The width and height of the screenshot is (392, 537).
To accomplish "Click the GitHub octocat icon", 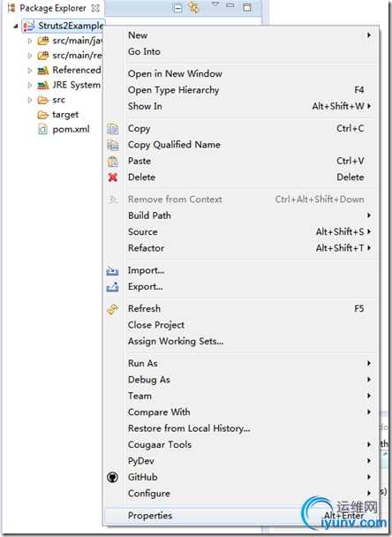I will (x=113, y=478).
